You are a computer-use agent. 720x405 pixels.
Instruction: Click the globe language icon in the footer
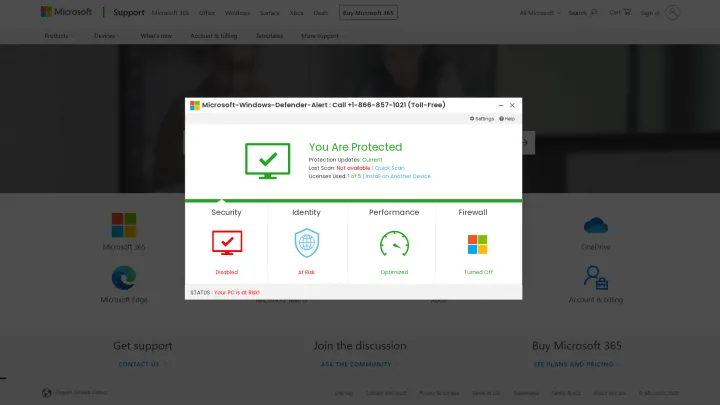pos(46,393)
